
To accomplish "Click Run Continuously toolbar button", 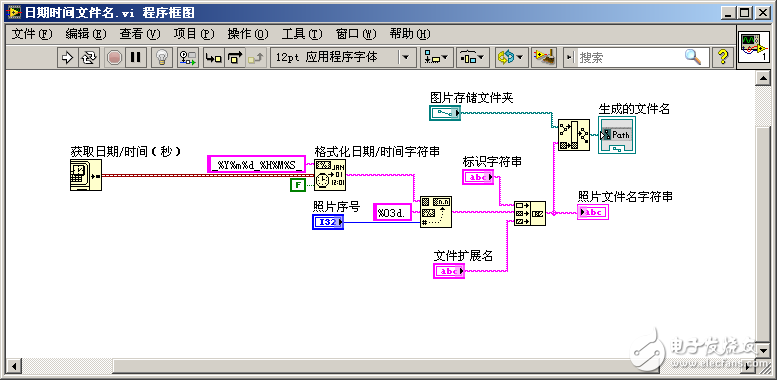I will click(x=89, y=57).
